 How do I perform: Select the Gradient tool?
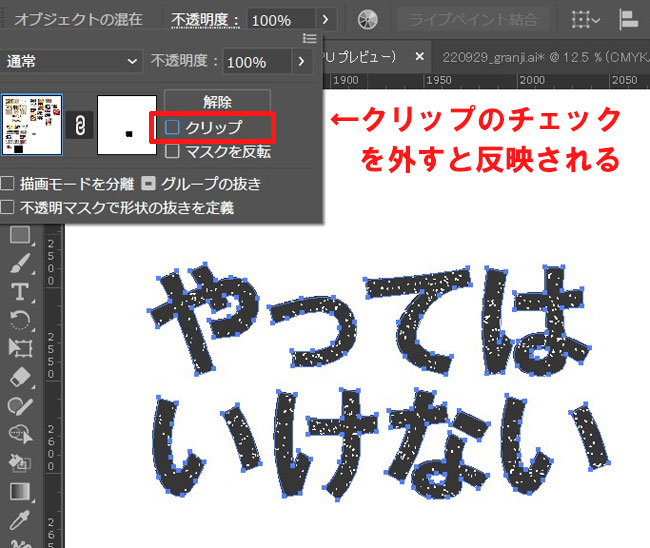(x=20, y=492)
